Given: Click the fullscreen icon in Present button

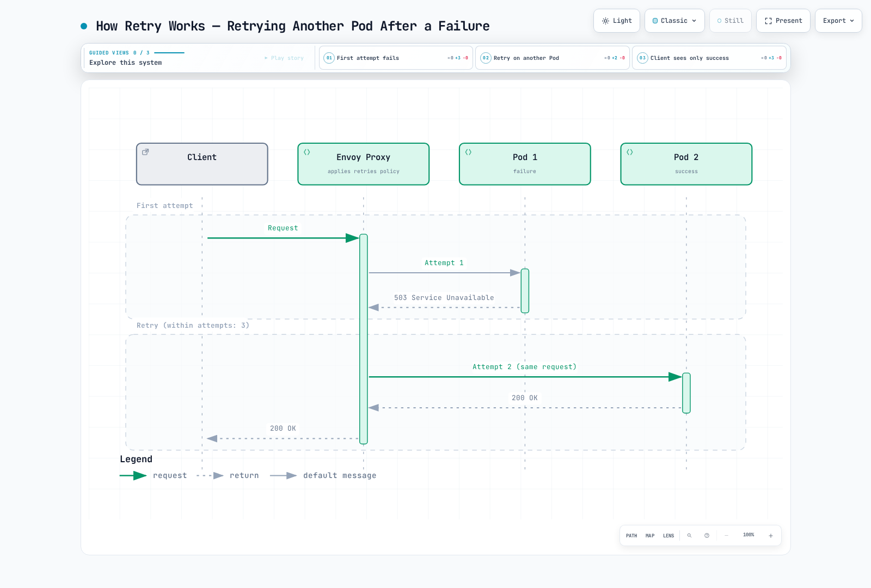Looking at the screenshot, I should click(768, 21).
